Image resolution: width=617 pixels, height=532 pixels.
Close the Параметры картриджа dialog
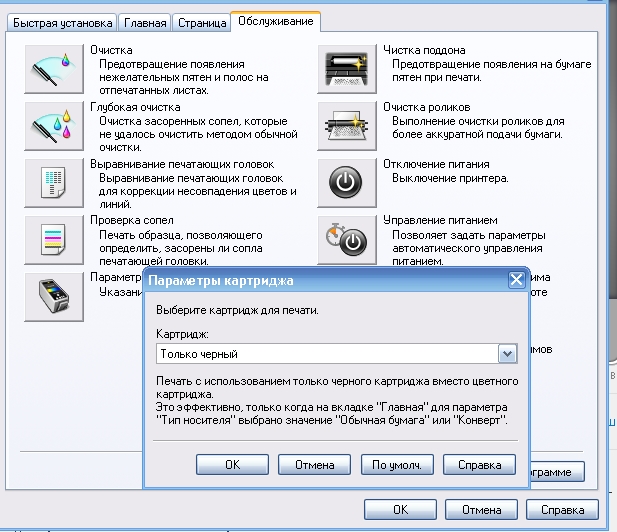pos(516,280)
